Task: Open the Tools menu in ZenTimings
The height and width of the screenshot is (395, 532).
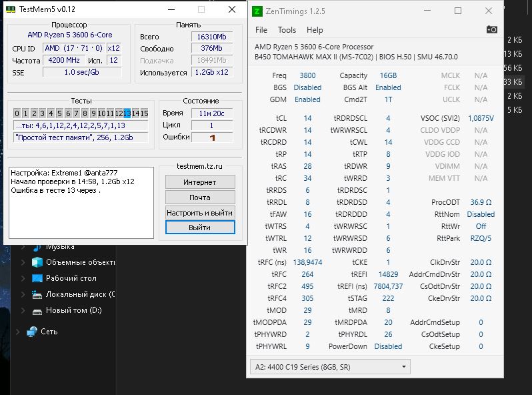Action: 287,30
